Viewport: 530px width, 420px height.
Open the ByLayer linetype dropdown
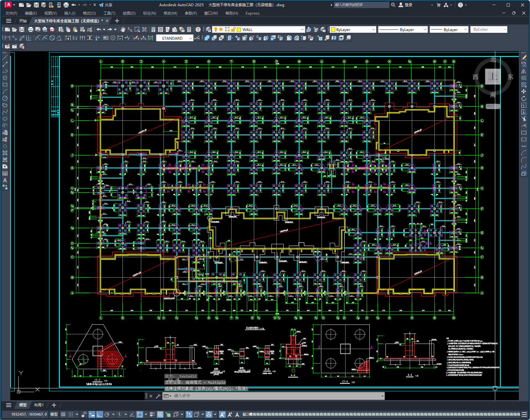coord(425,29)
